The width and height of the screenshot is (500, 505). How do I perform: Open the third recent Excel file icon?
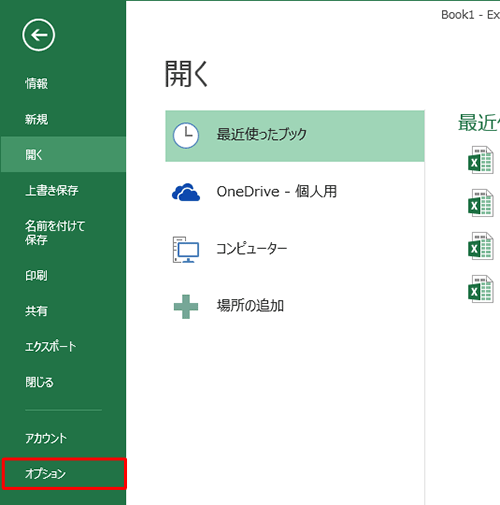pos(481,246)
